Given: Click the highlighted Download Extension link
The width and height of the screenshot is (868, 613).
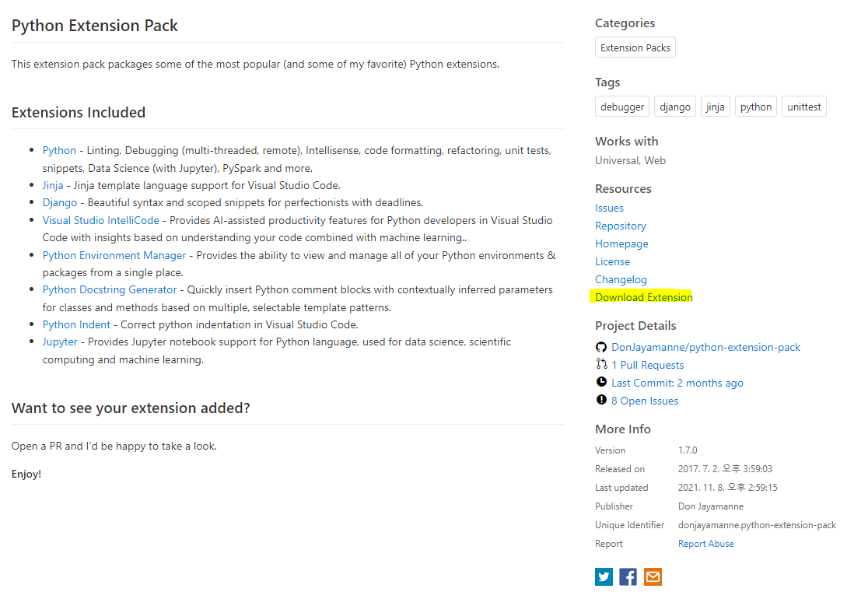Looking at the screenshot, I should click(x=644, y=297).
